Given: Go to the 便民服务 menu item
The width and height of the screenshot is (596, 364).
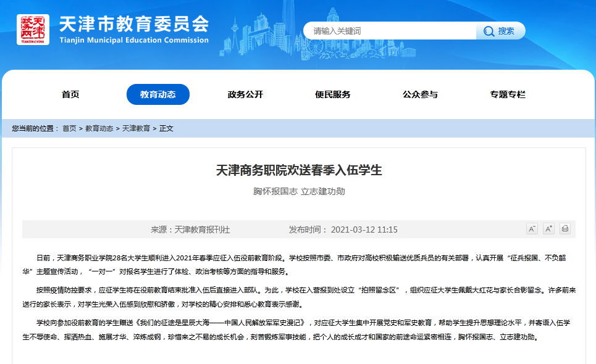Looking at the screenshot, I should click(333, 94).
